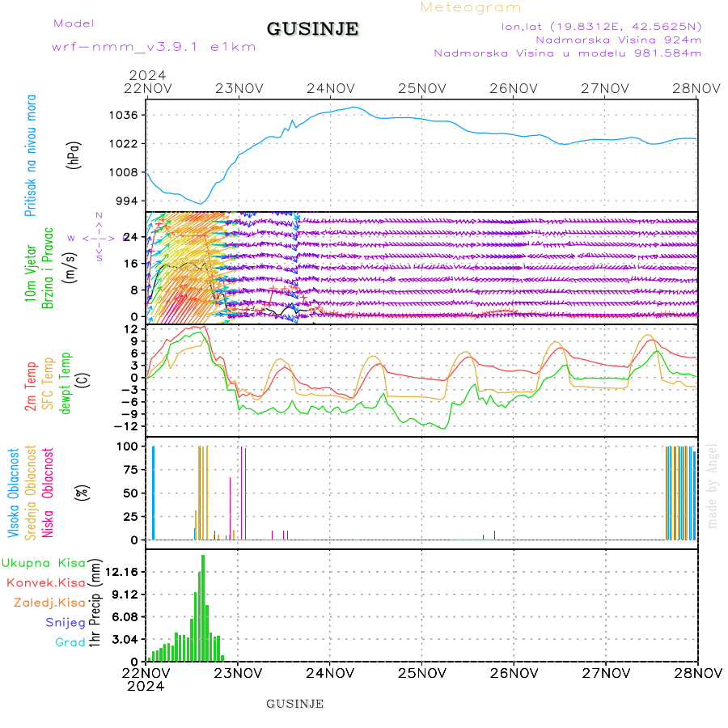Image resolution: width=728 pixels, height=728 pixels.
Task: Click the "6.08" precipitation axis value
Action: [125, 617]
